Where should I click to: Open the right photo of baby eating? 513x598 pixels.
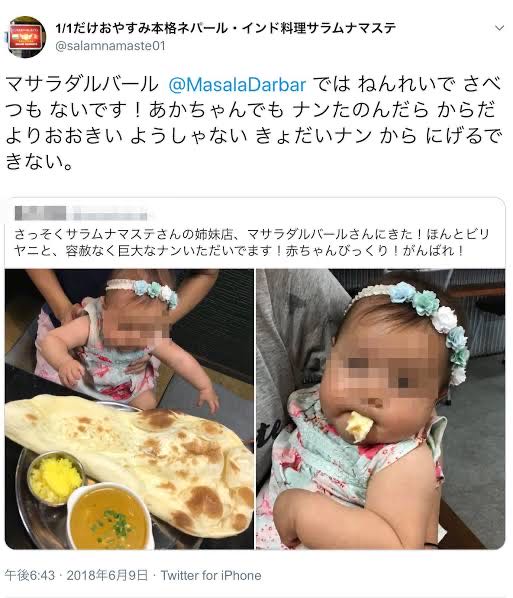[380, 409]
